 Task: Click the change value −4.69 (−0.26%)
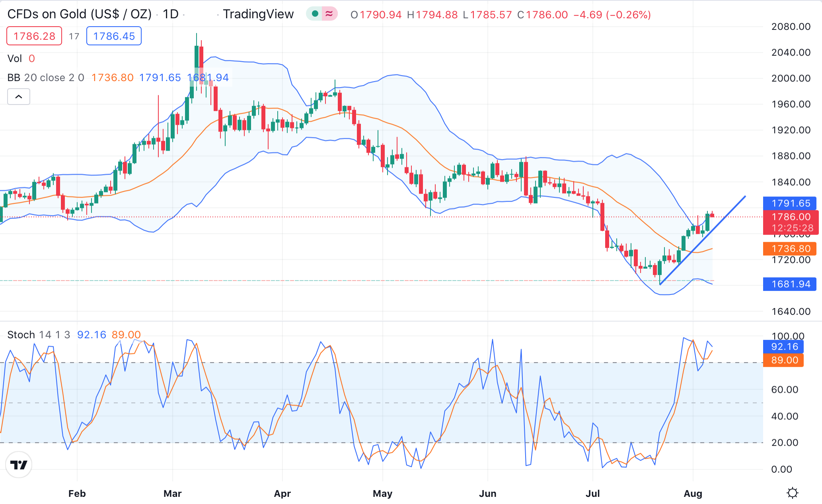612,15
